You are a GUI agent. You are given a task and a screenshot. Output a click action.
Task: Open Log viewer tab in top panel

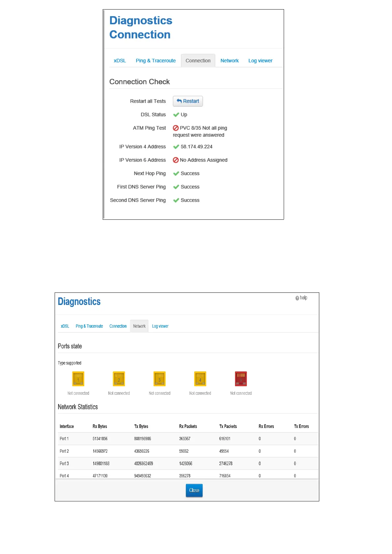pyautogui.click(x=260, y=61)
